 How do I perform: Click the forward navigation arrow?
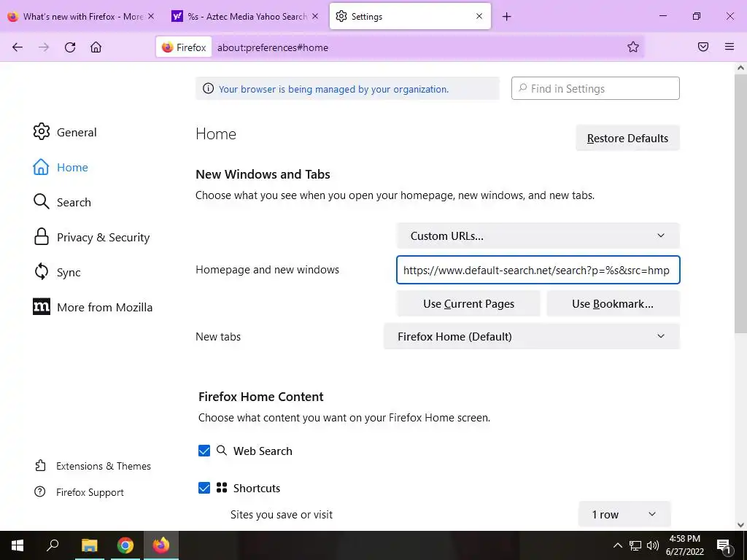[44, 47]
